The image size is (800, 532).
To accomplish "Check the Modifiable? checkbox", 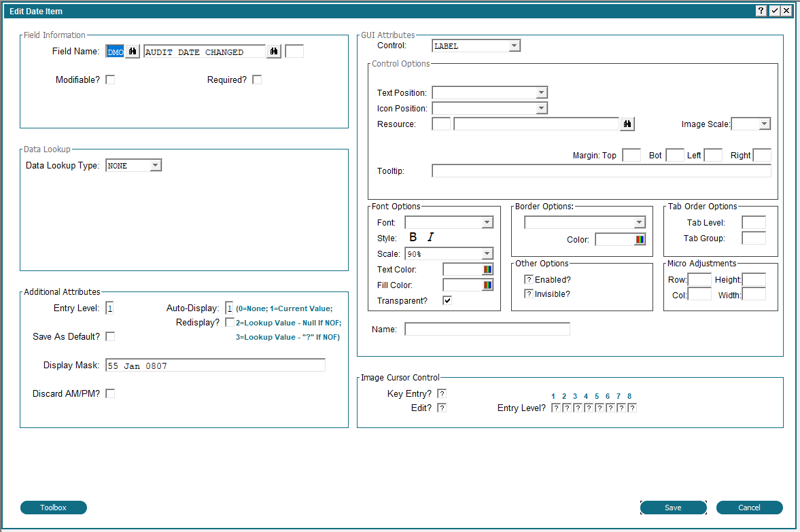I will (x=110, y=79).
